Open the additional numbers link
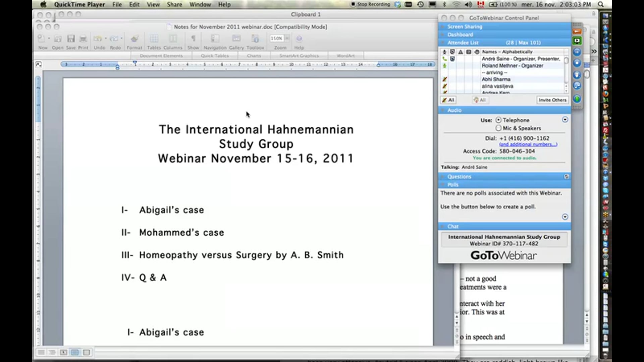The width and height of the screenshot is (644, 362). coord(528,144)
